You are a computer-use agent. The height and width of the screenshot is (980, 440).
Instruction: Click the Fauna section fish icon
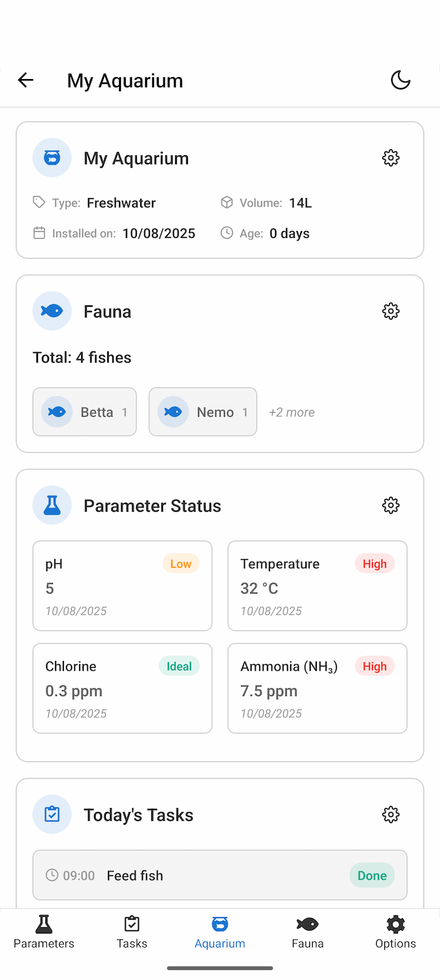pos(52,311)
